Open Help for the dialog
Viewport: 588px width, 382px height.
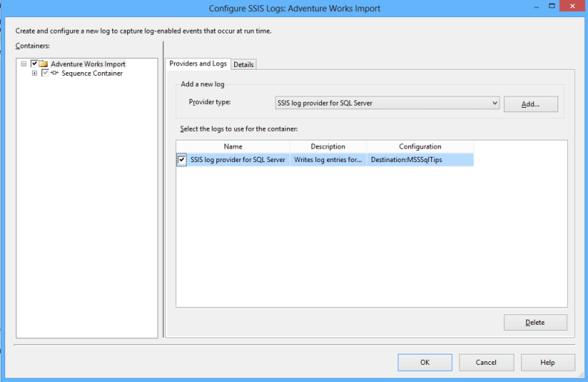tap(548, 363)
